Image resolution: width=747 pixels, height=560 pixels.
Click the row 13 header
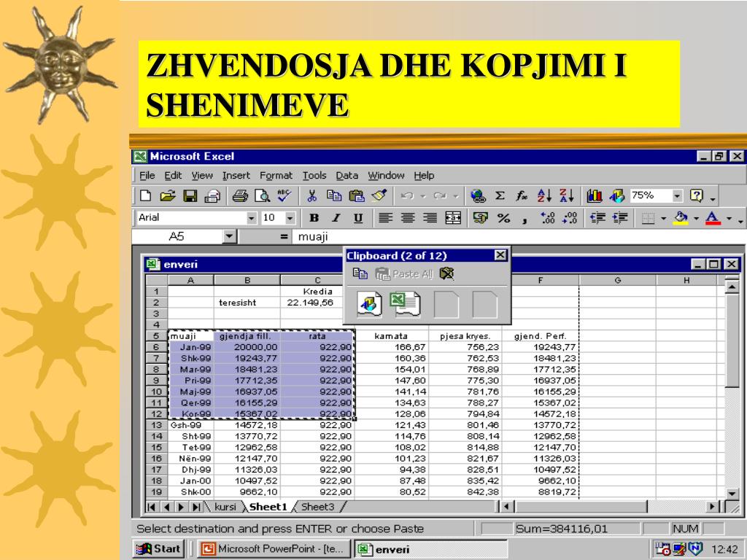pyautogui.click(x=156, y=425)
